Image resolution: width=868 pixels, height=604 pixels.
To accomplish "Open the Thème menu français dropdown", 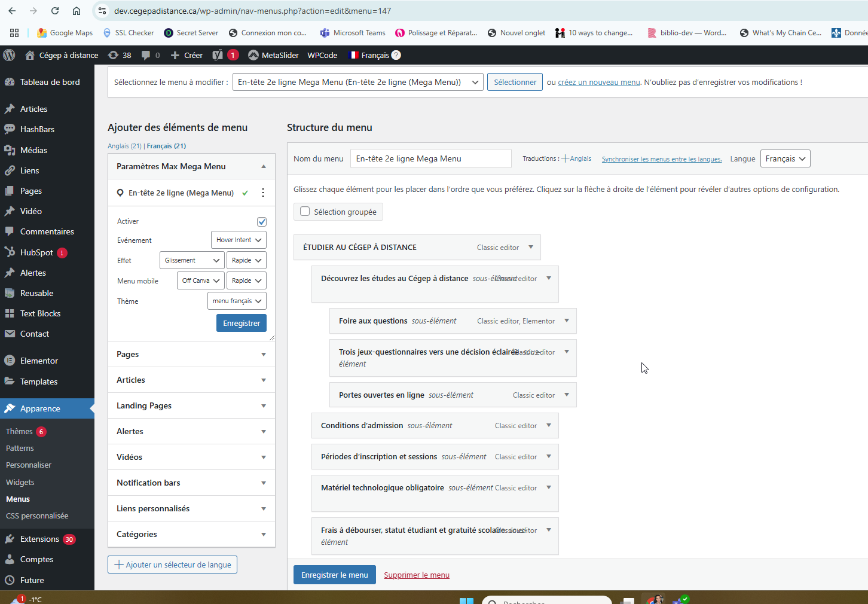I will tap(237, 301).
